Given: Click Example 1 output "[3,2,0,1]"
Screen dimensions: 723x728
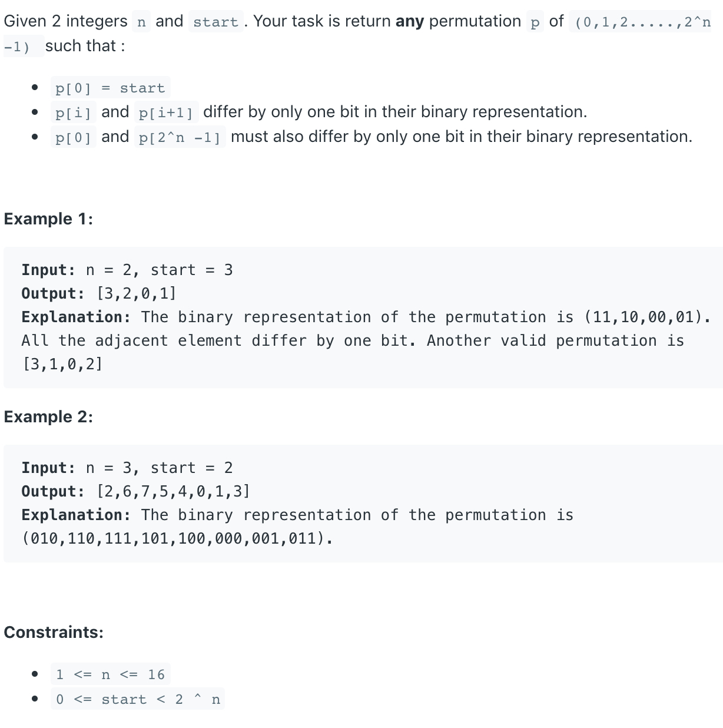Looking at the screenshot, I should click(x=136, y=293).
